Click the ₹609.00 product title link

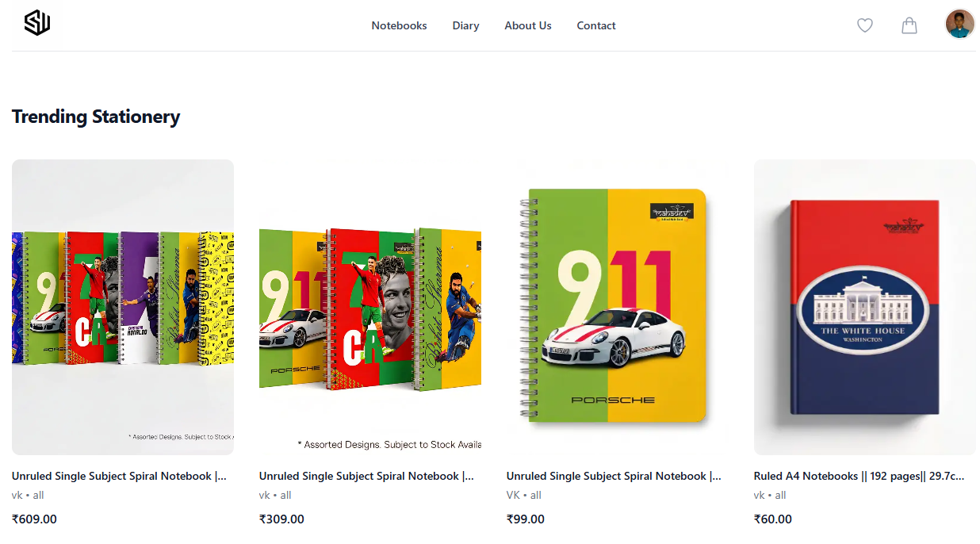click(x=119, y=476)
